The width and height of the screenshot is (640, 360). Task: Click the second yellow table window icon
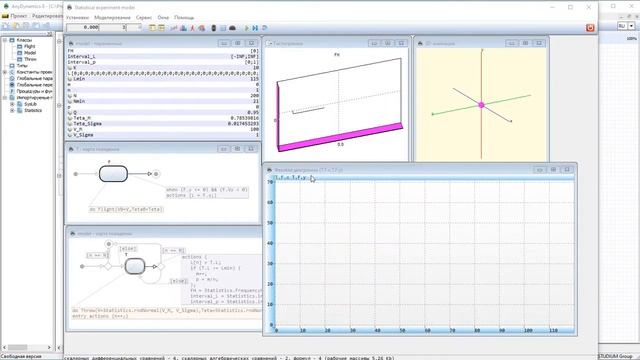pos(162,28)
